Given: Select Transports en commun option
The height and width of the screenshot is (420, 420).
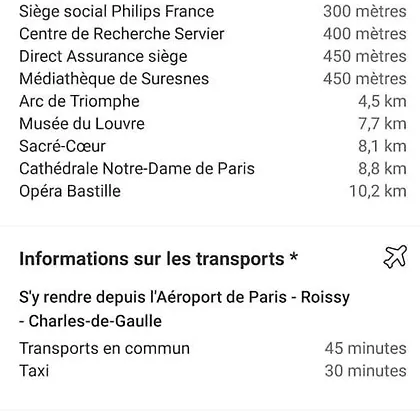Looking at the screenshot, I should (213, 348).
